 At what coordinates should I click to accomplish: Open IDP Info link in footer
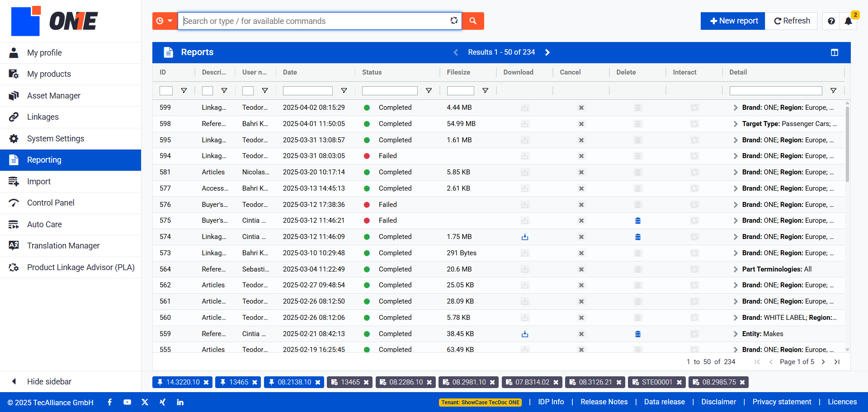click(551, 402)
